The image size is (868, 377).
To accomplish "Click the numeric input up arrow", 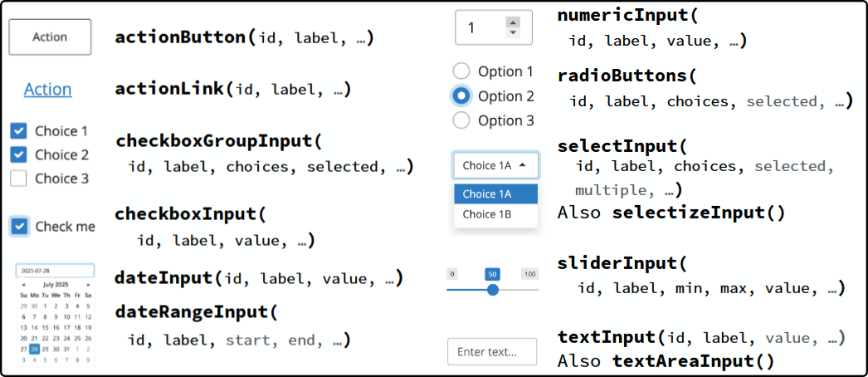I will pyautogui.click(x=513, y=22).
